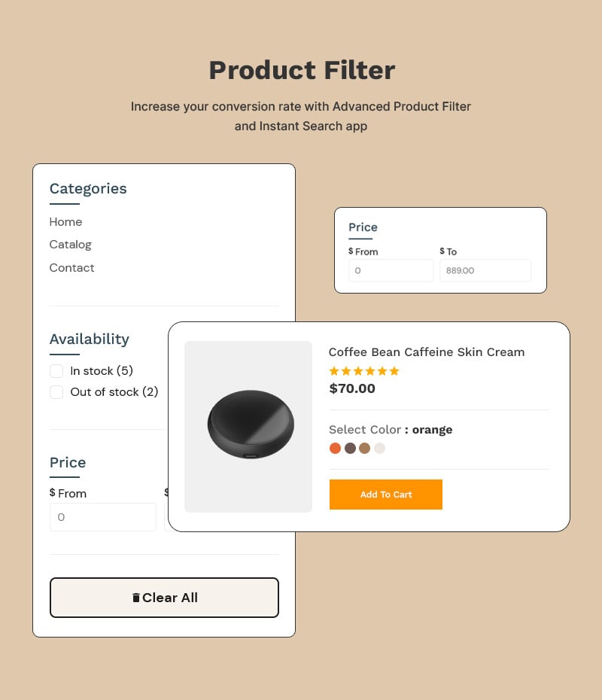Viewport: 602px width, 700px height.
Task: Click the trash icon on Clear All
Action: tap(136, 597)
